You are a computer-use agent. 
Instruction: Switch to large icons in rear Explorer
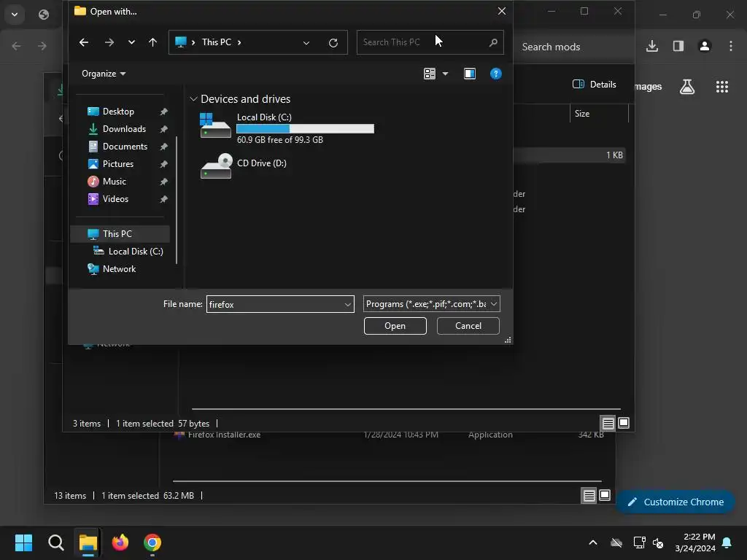[x=604, y=495]
